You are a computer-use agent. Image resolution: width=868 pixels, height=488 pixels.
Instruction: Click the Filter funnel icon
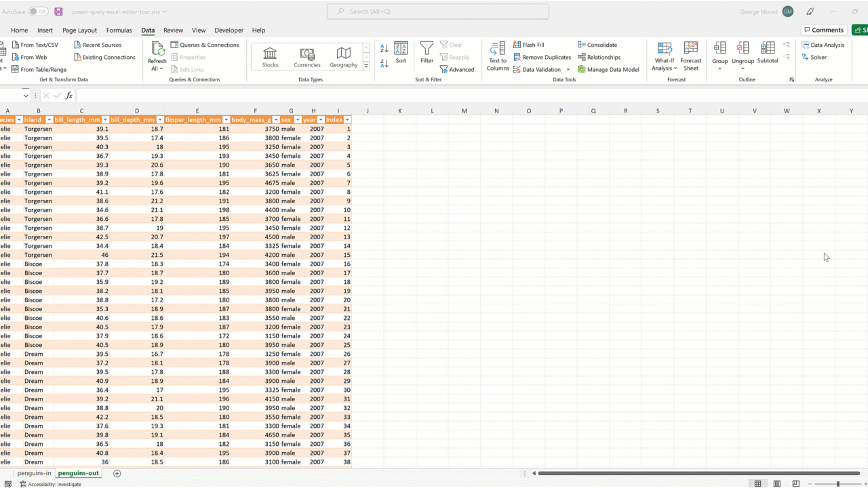(427, 49)
